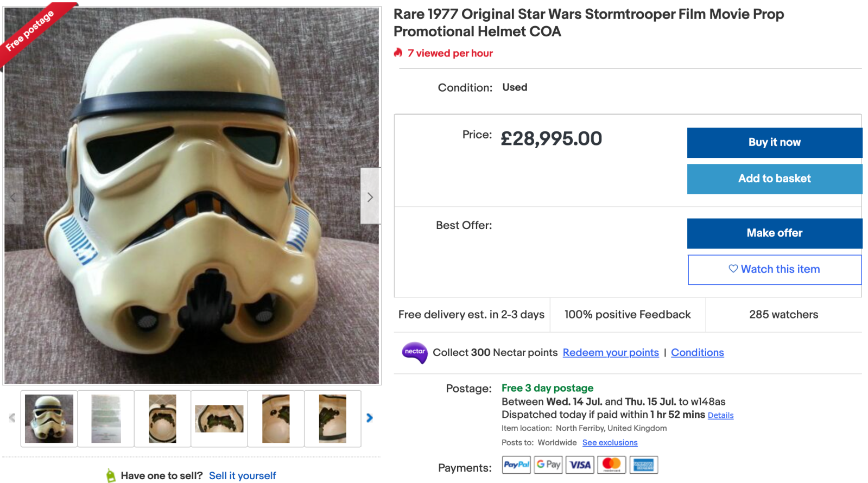
Task: Open Redeem your points link
Action: 610,353
